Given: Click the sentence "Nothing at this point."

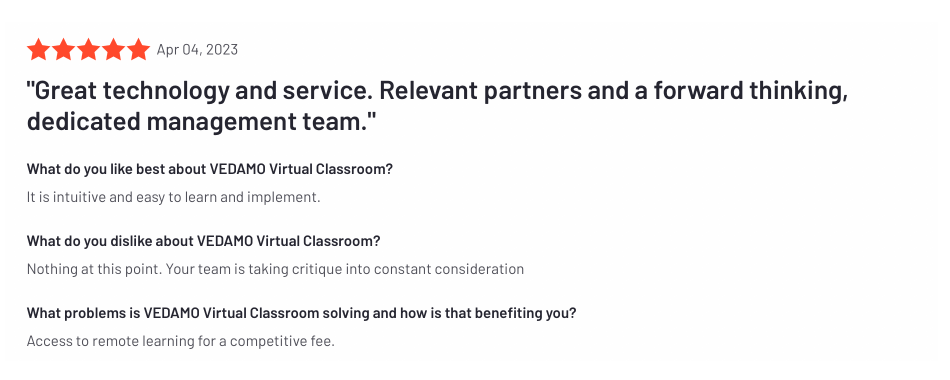Looking at the screenshot, I should [94, 269].
